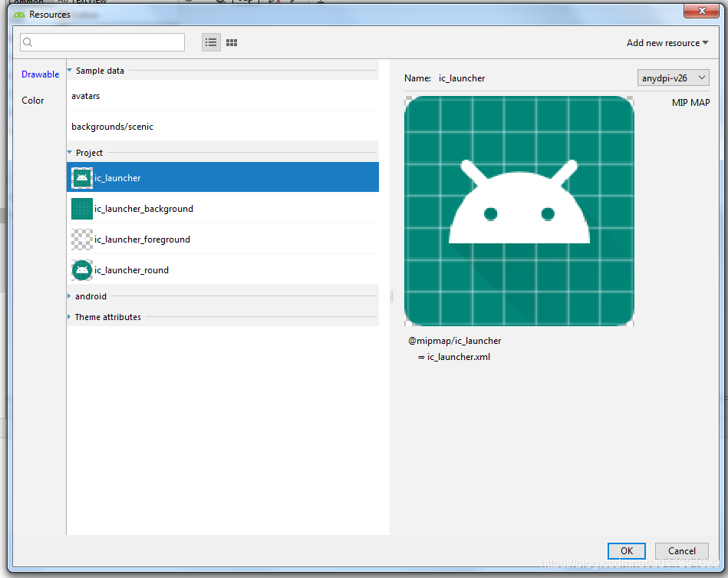Screen dimensions: 728x578
Task: Click the ic_launcher thumbnail icon
Action: click(82, 178)
